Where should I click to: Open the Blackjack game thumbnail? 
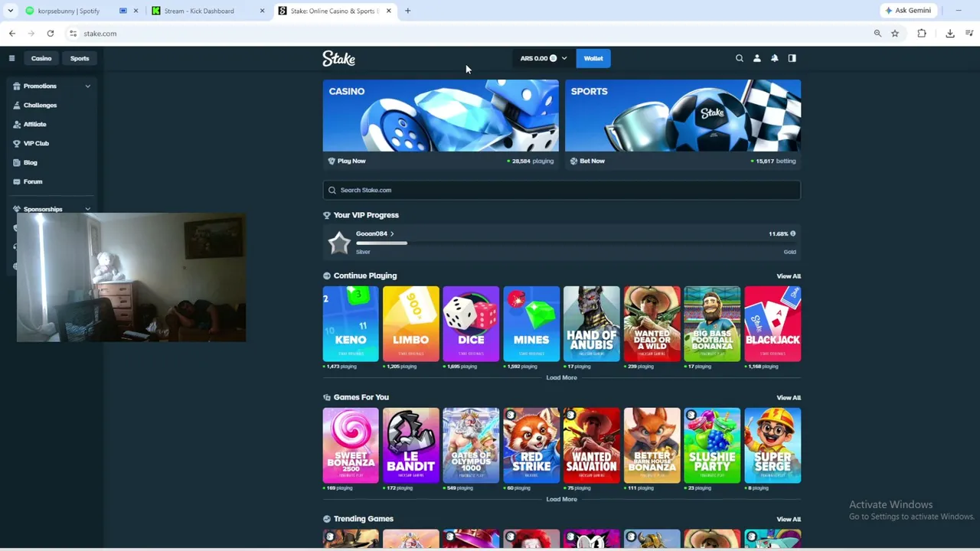tap(773, 324)
